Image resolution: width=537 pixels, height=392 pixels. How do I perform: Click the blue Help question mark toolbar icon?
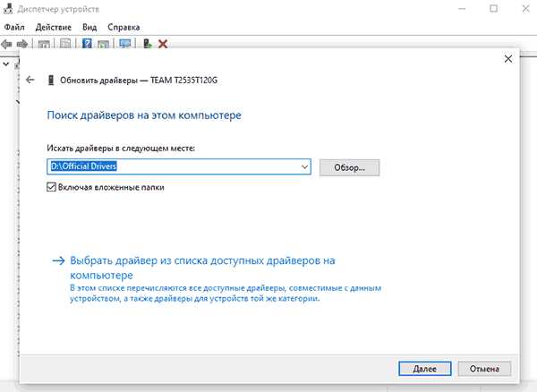[87, 44]
